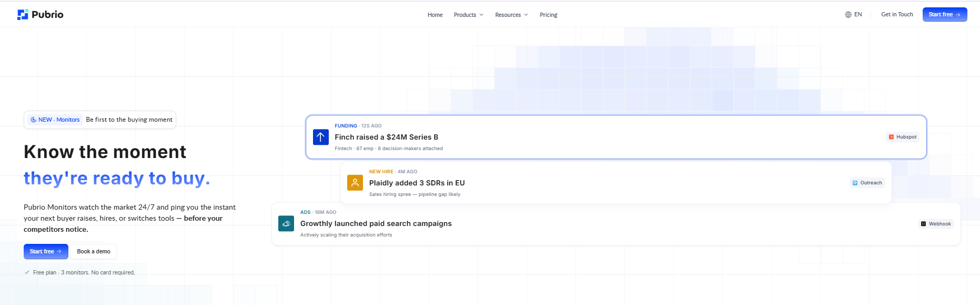This screenshot has width=980, height=305.
Task: Select the Outreach tag
Action: pos(867,183)
